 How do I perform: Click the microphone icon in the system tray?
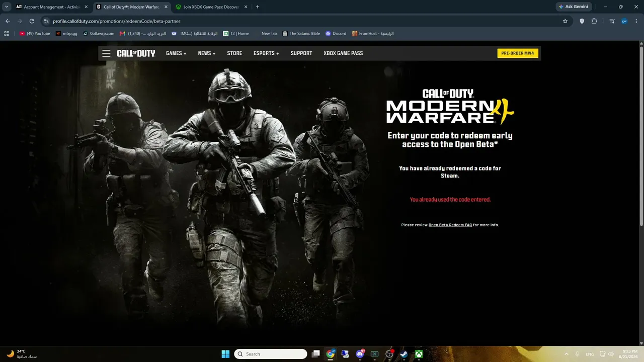point(577,354)
